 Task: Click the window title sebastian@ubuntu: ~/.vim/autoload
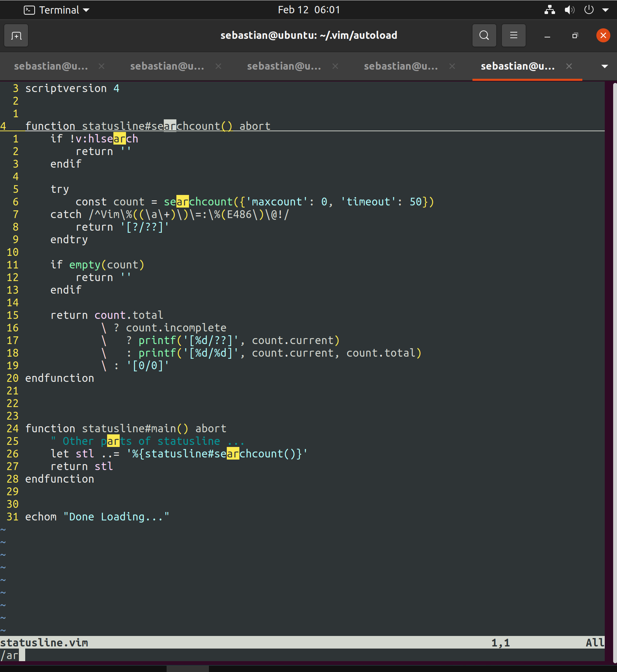click(309, 35)
